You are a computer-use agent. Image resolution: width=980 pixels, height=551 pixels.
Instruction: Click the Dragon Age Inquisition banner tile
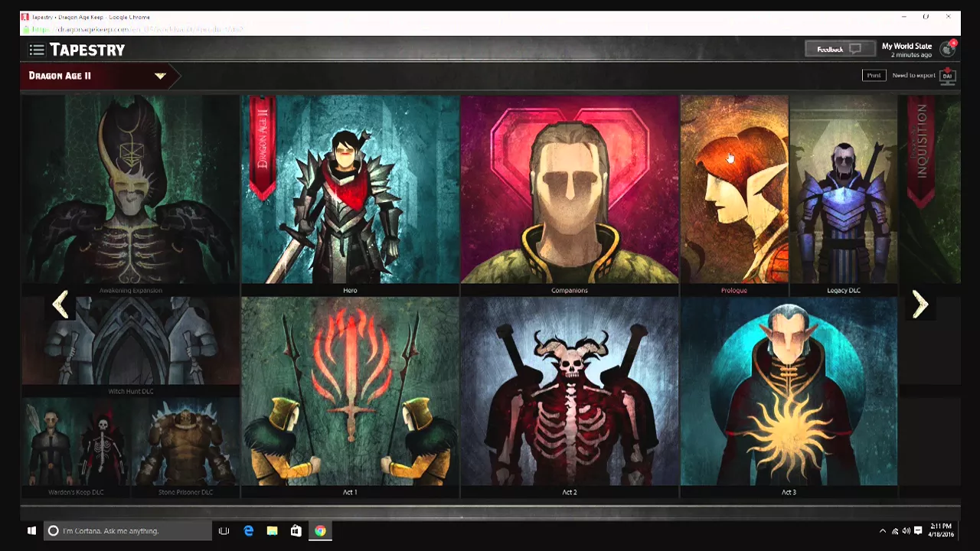click(x=930, y=190)
